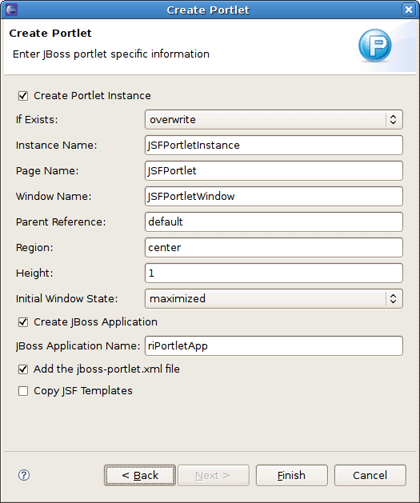
Task: Click into the Height field
Action: (274, 273)
